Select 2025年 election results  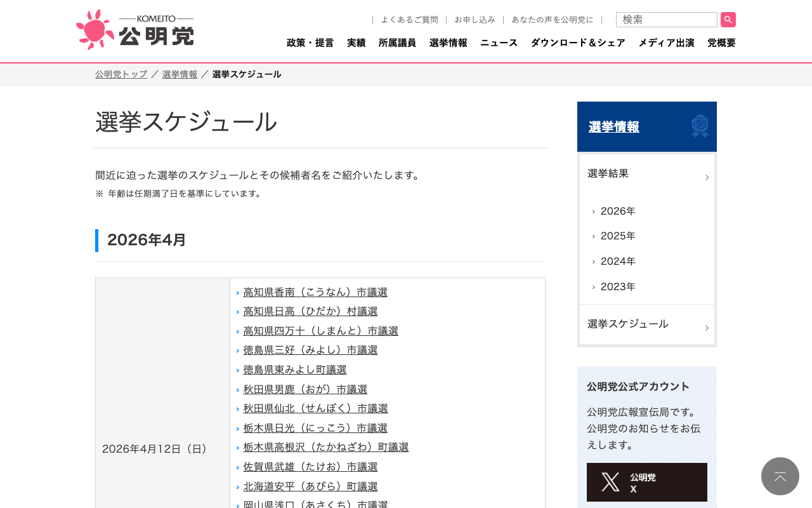(x=618, y=236)
